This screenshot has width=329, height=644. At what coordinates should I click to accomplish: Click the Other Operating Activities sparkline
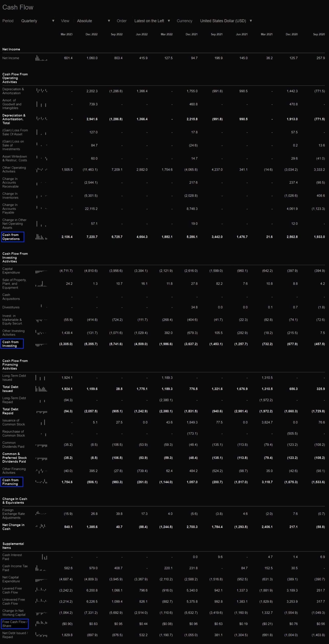pos(41,169)
